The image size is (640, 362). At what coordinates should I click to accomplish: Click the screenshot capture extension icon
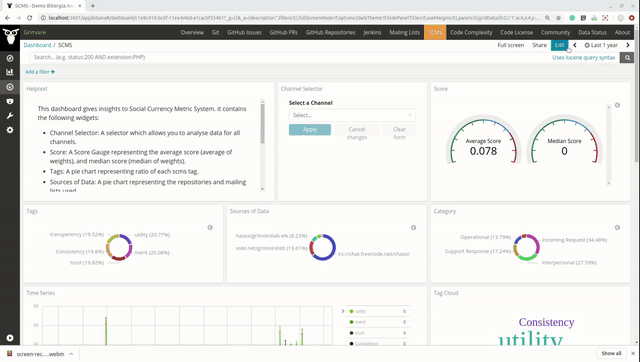(x=605, y=18)
